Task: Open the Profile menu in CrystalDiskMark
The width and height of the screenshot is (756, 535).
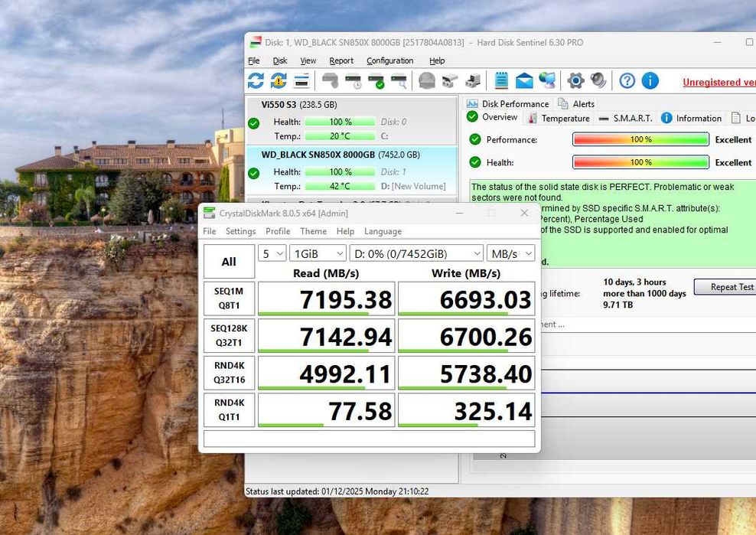Action: [x=278, y=231]
